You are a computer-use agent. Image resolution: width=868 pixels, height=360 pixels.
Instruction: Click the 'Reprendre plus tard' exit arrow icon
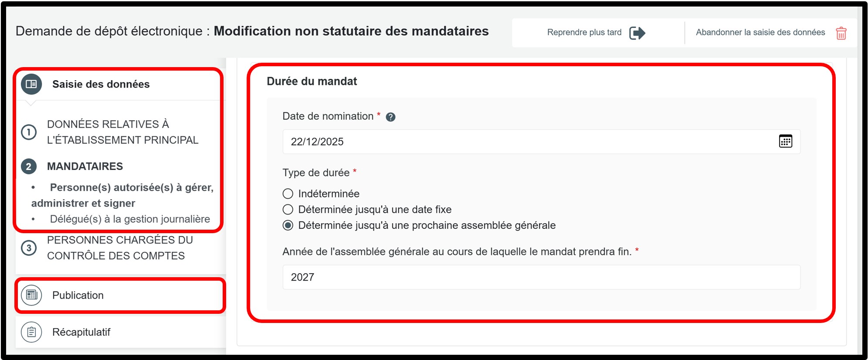[x=637, y=33]
